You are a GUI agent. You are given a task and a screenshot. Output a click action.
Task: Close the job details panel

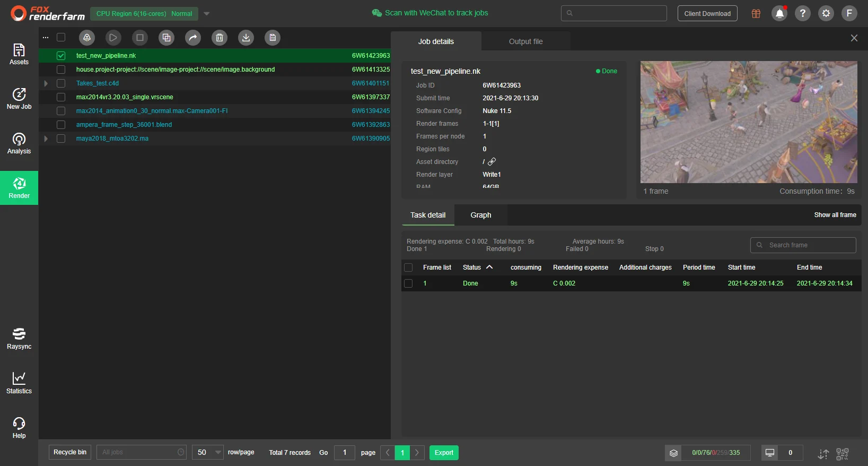[x=854, y=38]
